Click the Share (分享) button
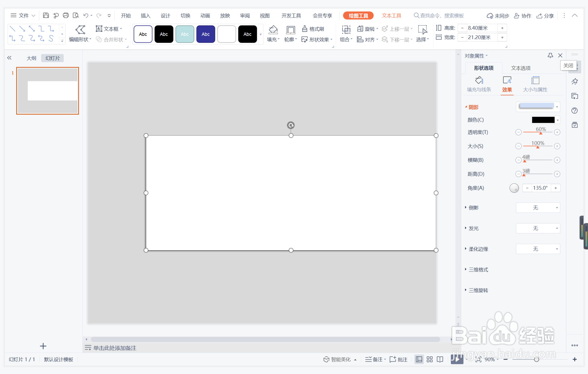This screenshot has height=374, width=588. click(545, 16)
